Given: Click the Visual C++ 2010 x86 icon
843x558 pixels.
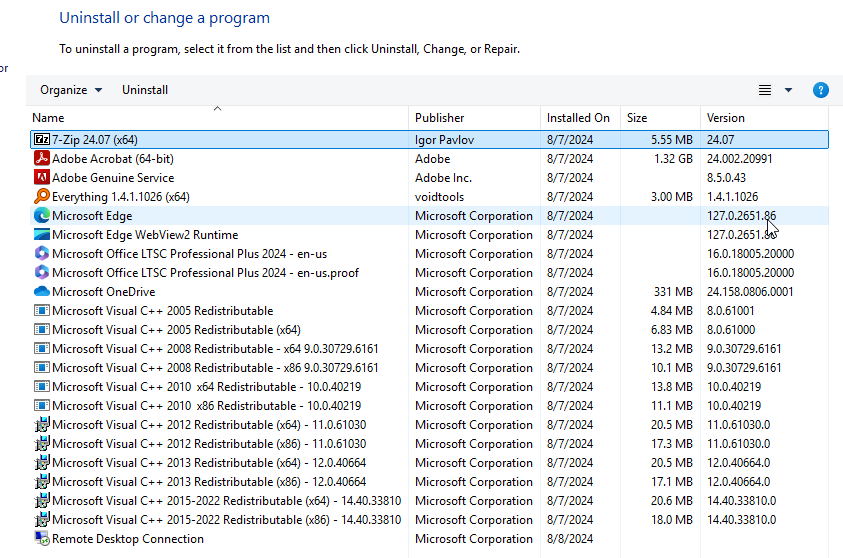Looking at the screenshot, I should tap(42, 405).
